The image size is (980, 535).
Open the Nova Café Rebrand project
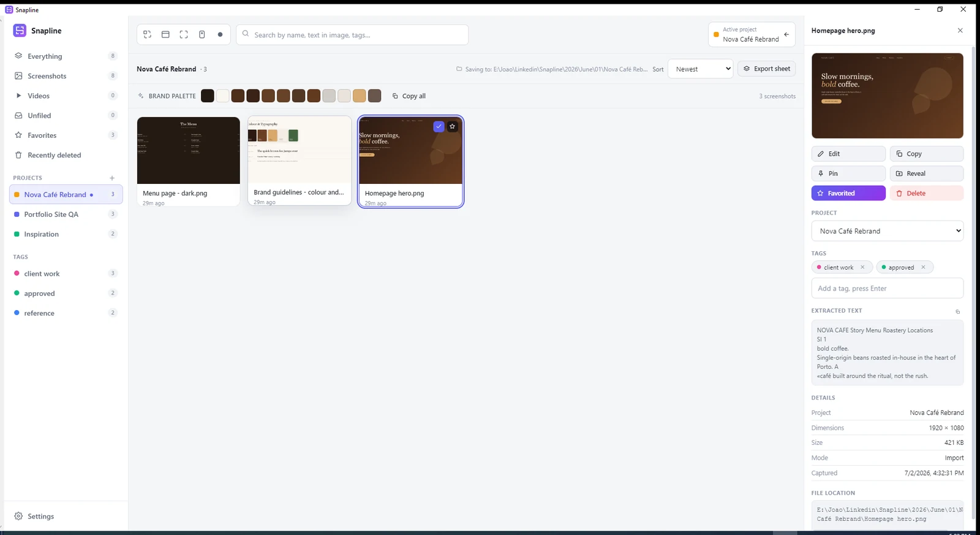pos(66,194)
